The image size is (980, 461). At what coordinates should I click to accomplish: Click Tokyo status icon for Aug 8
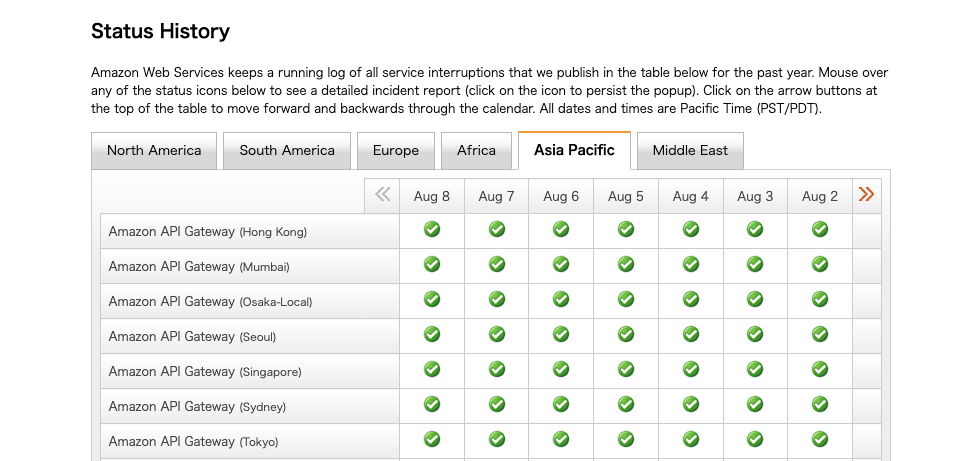[432, 439]
